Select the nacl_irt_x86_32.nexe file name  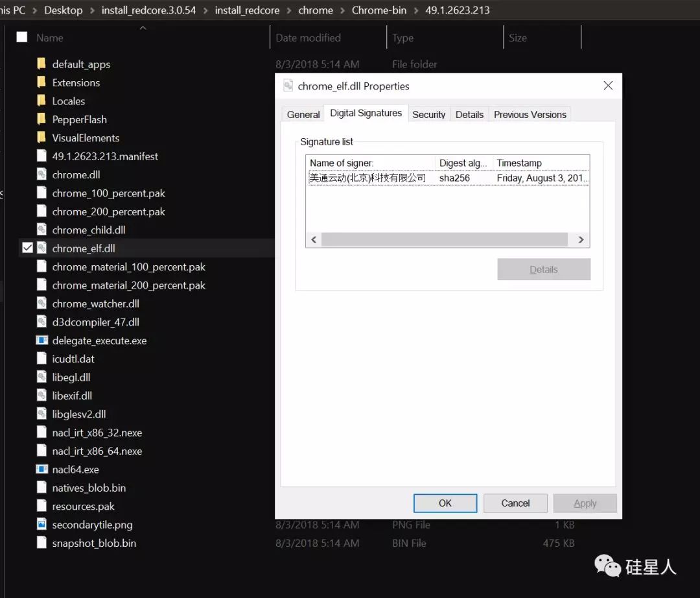pyautogui.click(x=97, y=433)
